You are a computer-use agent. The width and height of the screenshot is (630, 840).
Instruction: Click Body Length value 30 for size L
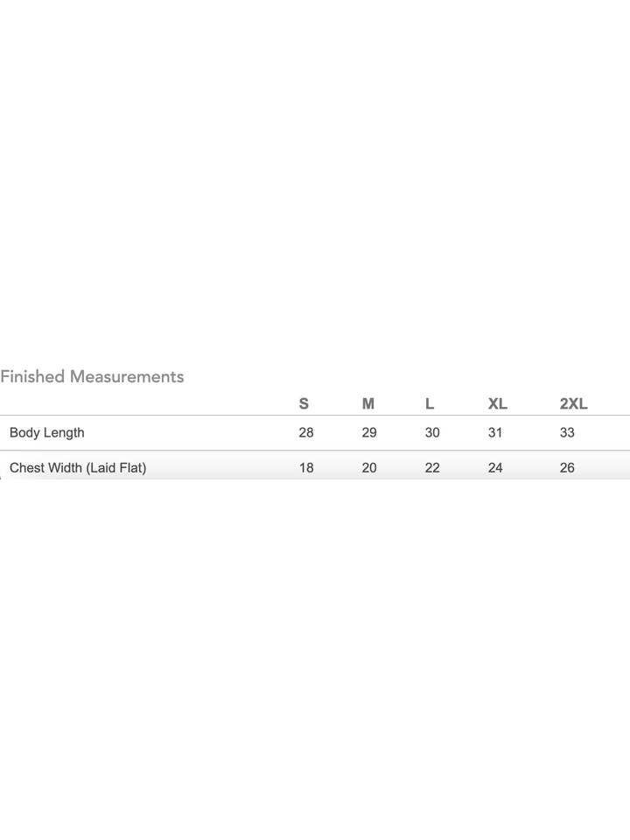(x=432, y=432)
